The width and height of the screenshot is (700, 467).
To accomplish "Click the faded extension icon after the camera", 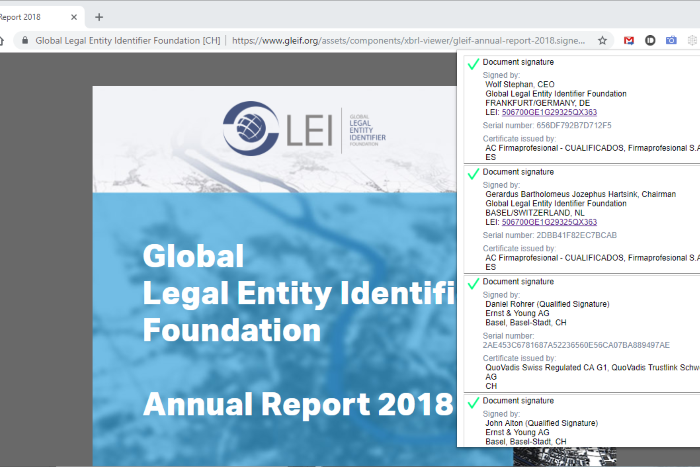I will (692, 41).
